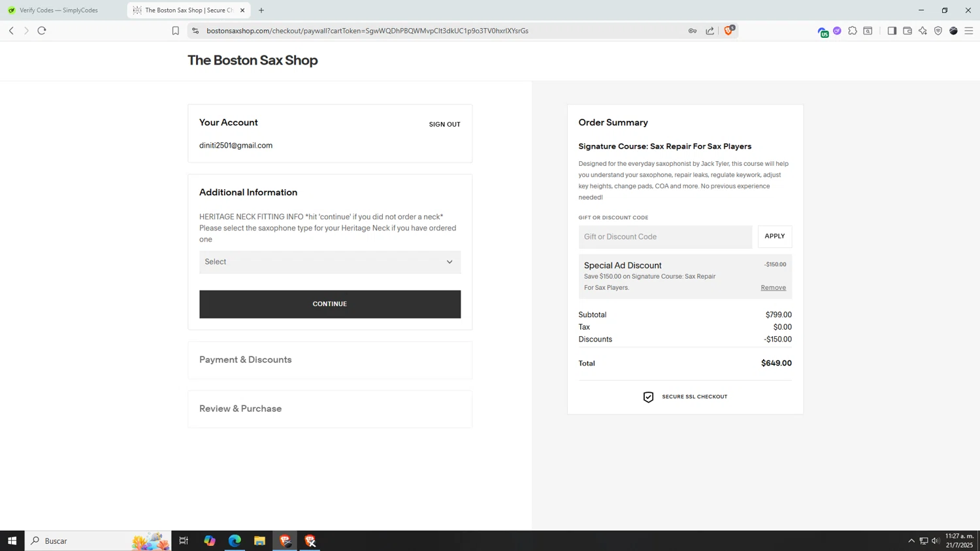Switch to Verify Codes SimplyCodes tab
Image resolution: width=980 pixels, height=551 pixels.
click(59, 10)
